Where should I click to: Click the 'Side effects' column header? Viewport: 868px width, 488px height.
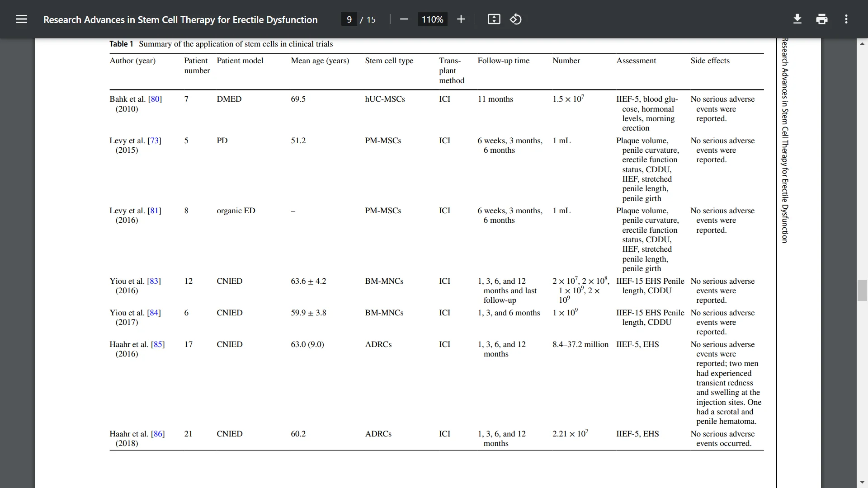[x=710, y=61]
